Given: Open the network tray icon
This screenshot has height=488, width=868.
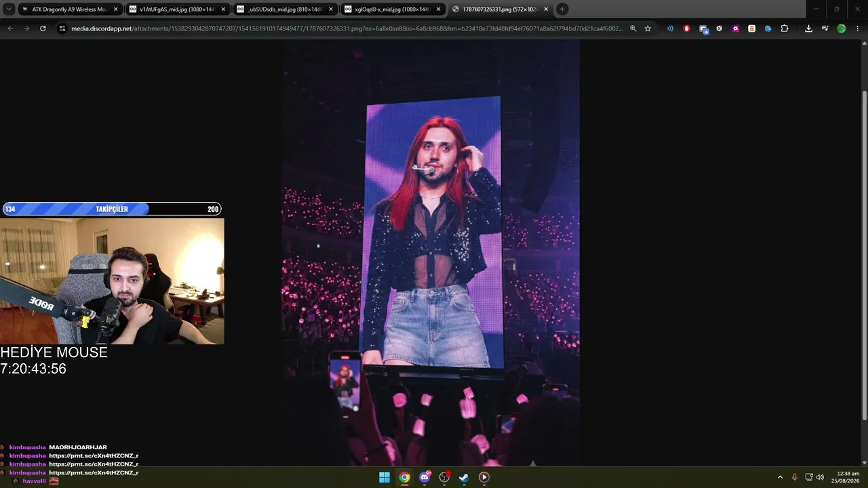Looking at the screenshot, I should [809, 477].
